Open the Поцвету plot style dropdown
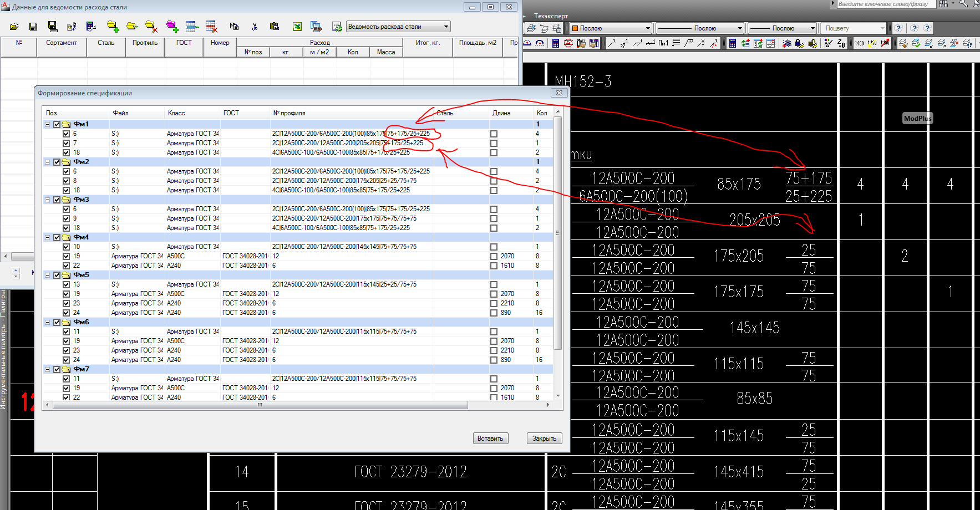The width and height of the screenshot is (980, 510). pyautogui.click(x=854, y=28)
